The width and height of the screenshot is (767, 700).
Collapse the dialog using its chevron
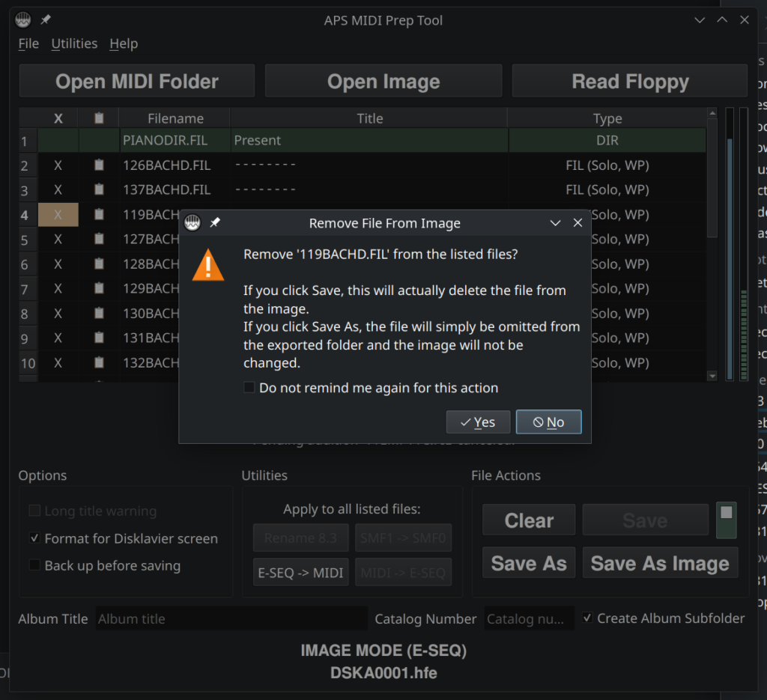pyautogui.click(x=555, y=222)
